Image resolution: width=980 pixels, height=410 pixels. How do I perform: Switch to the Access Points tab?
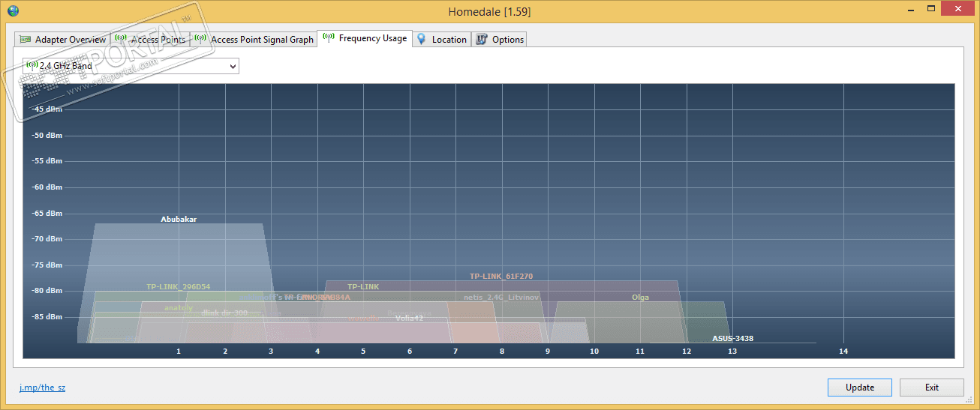coord(149,39)
